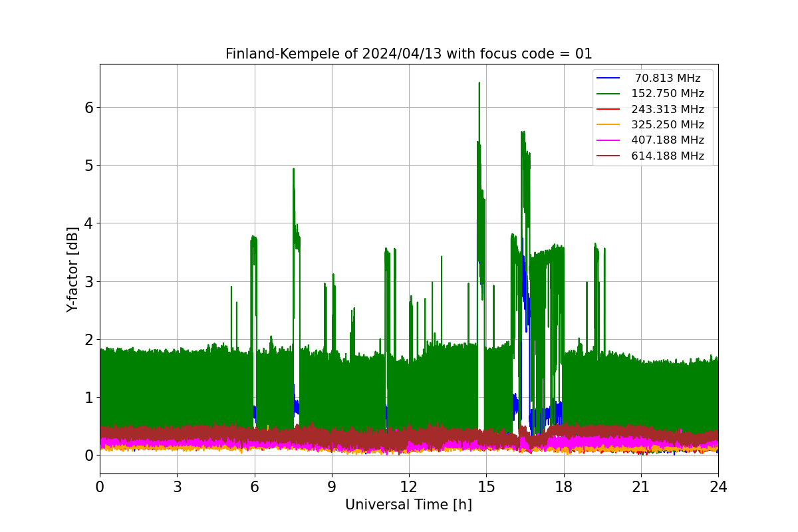Click the x-axis tick label '12'
The height and width of the screenshot is (532, 798).
tap(409, 487)
